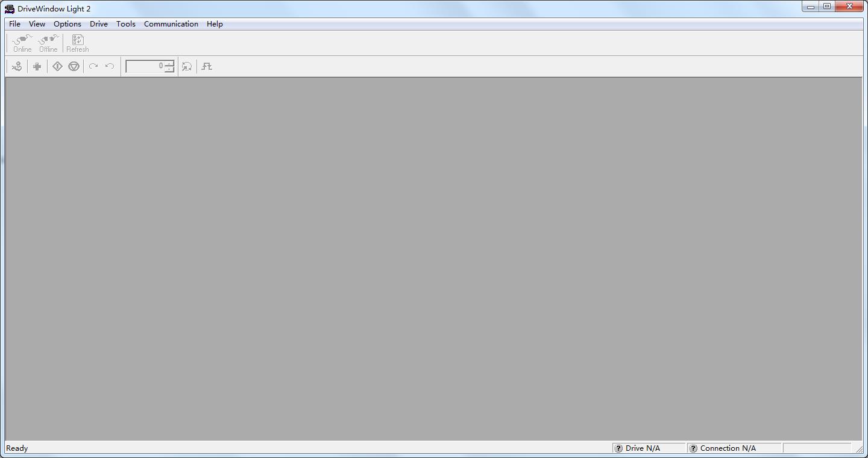Click the step function waveform icon
This screenshot has width=868, height=458.
pyautogui.click(x=207, y=66)
